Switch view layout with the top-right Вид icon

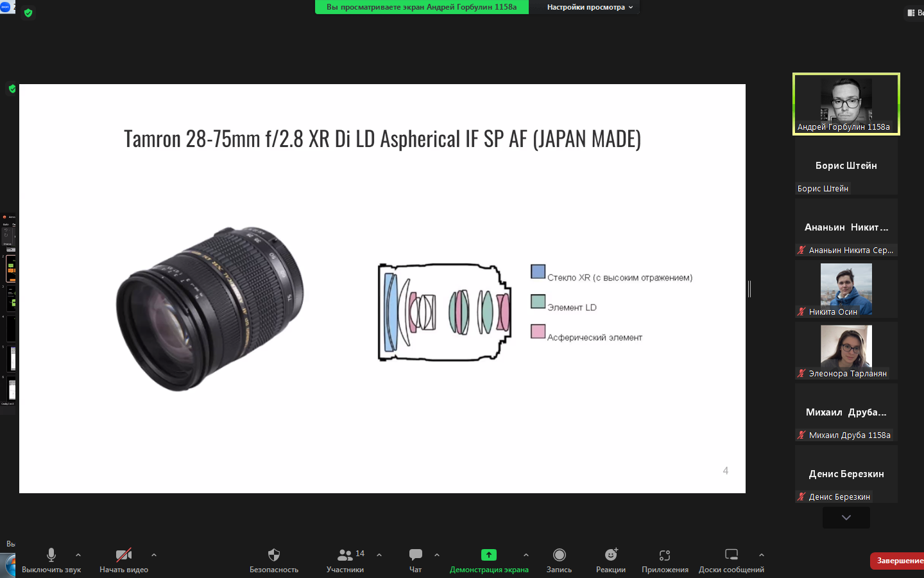[x=914, y=12]
